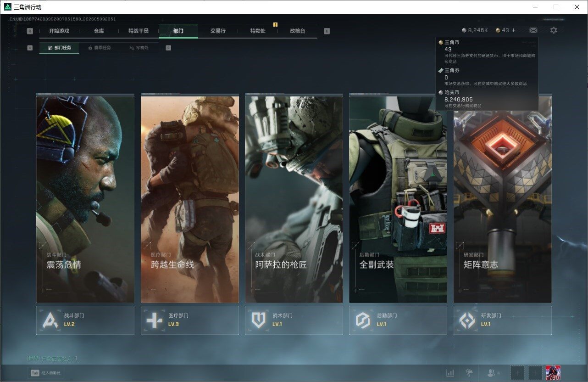Viewport: 588px width, 382px height.
Task: Click the 医疗部门 cross emblem icon
Action: (x=154, y=320)
